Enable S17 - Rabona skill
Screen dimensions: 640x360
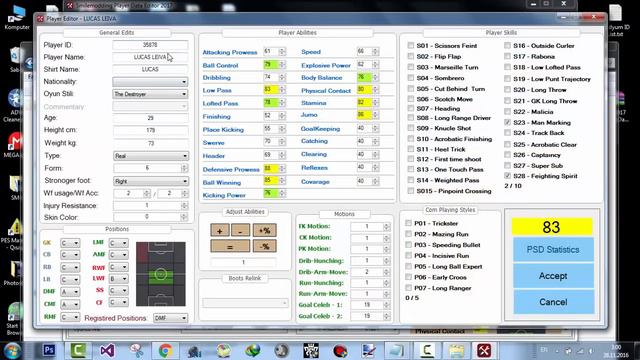(x=507, y=56)
